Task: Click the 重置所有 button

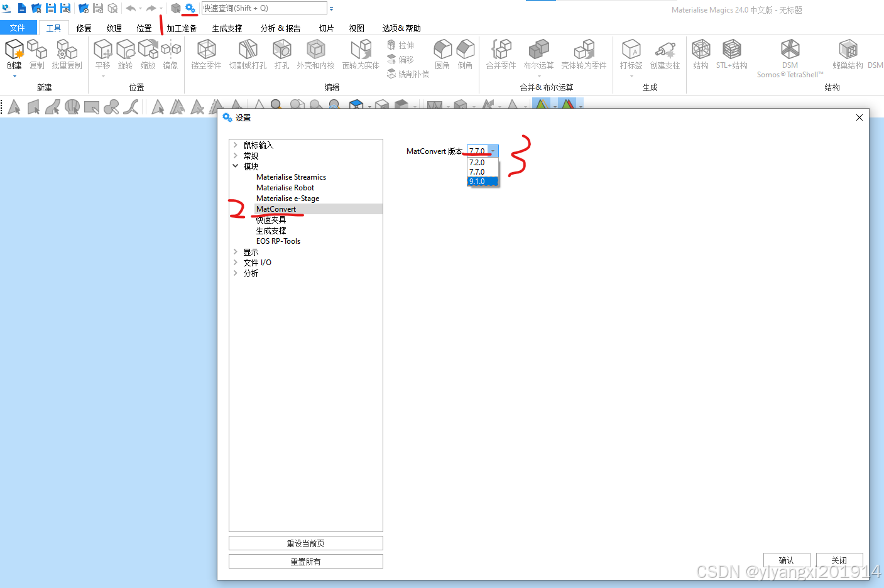Action: (x=306, y=562)
